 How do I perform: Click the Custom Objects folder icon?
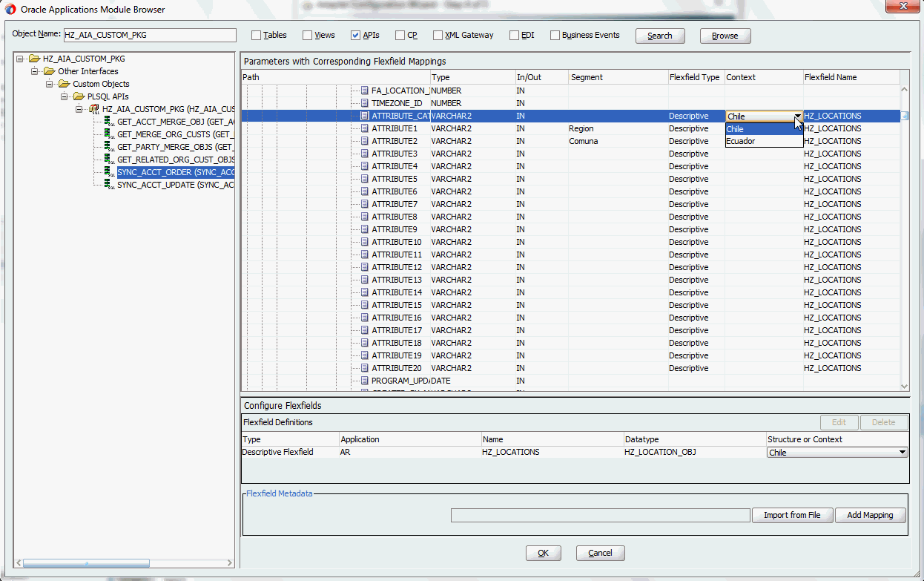coord(64,84)
